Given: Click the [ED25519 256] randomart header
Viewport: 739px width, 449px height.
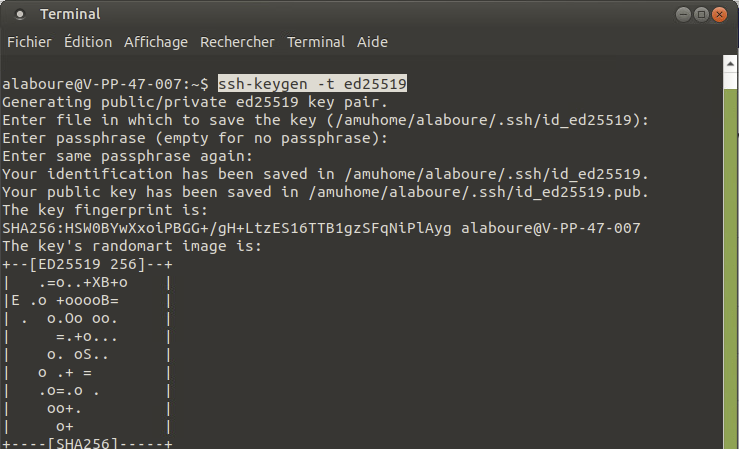Looking at the screenshot, I should (x=88, y=264).
